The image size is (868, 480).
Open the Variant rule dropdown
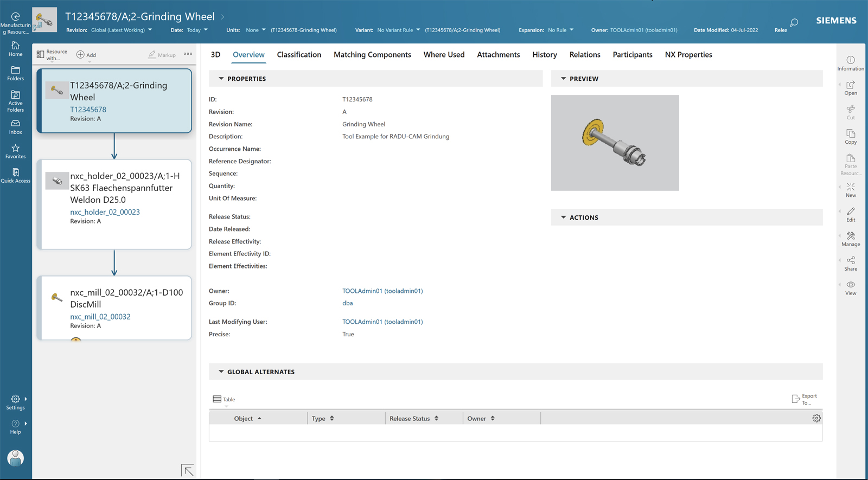tap(399, 30)
